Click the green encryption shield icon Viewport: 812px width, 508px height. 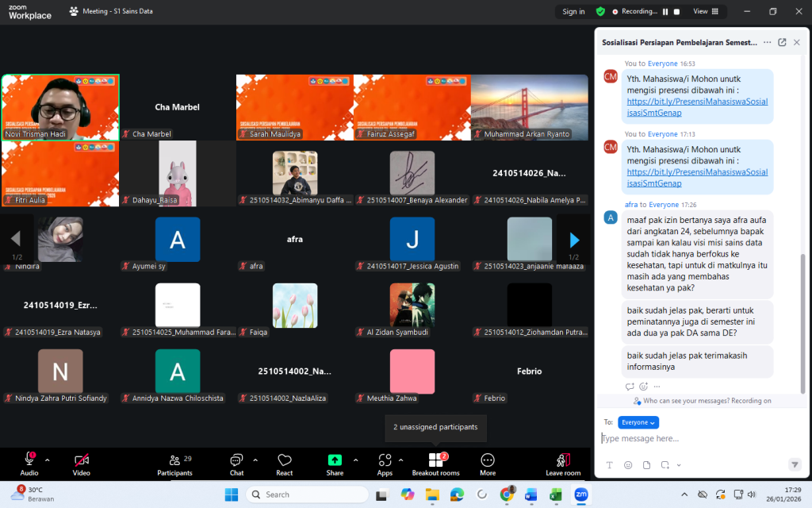pyautogui.click(x=600, y=12)
